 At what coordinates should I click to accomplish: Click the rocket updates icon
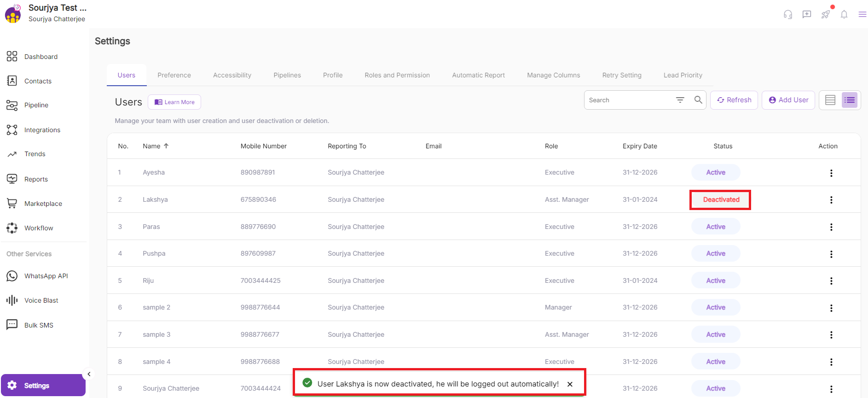coord(825,14)
